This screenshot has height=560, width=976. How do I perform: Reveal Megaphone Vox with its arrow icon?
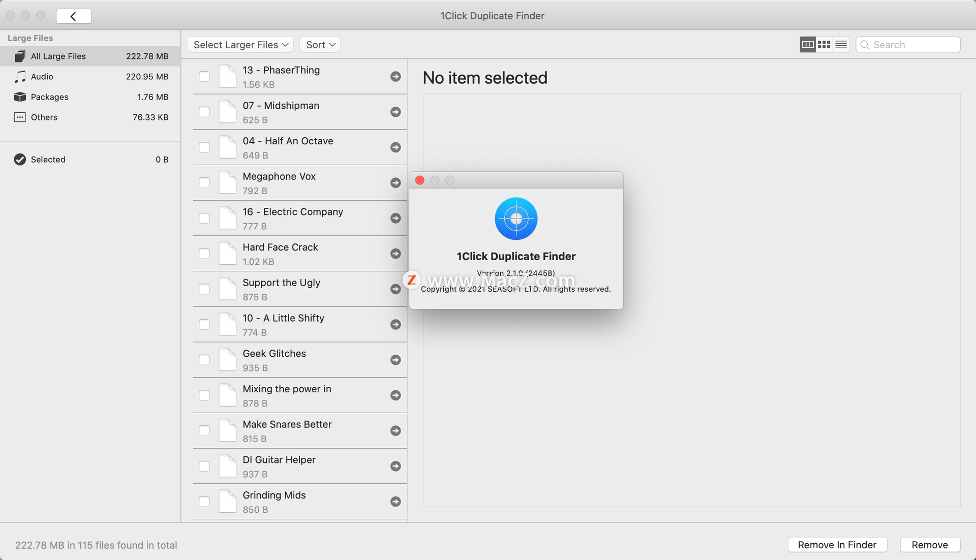(395, 182)
